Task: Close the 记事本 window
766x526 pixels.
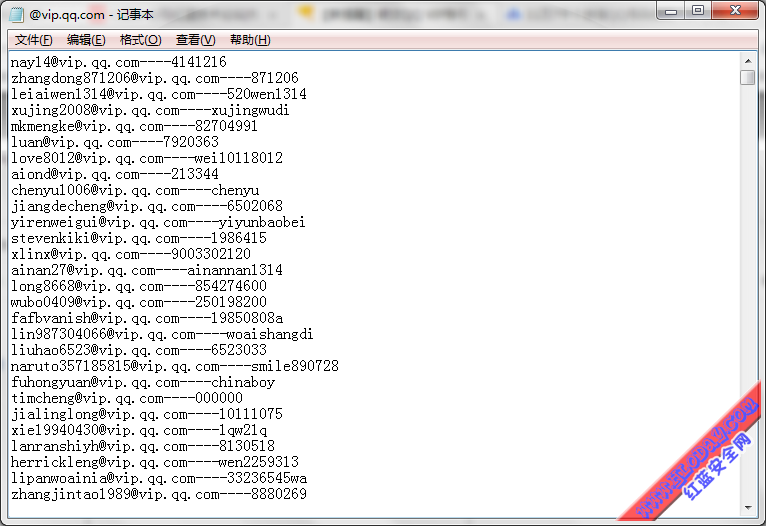Action: pos(735,11)
